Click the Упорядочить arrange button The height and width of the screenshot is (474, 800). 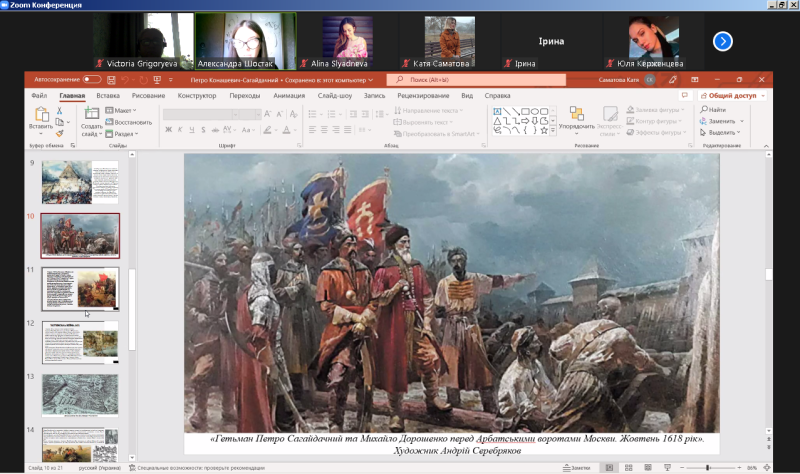(x=577, y=120)
